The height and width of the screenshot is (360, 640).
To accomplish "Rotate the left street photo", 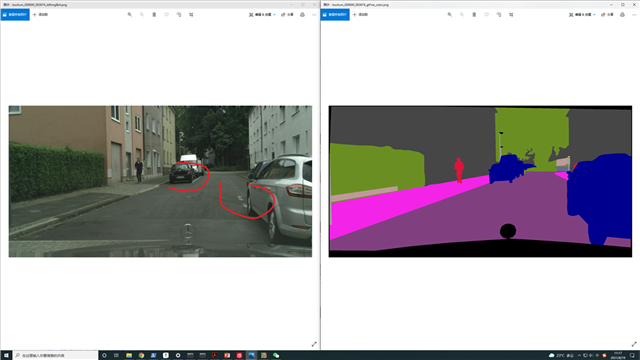I will [x=179, y=15].
